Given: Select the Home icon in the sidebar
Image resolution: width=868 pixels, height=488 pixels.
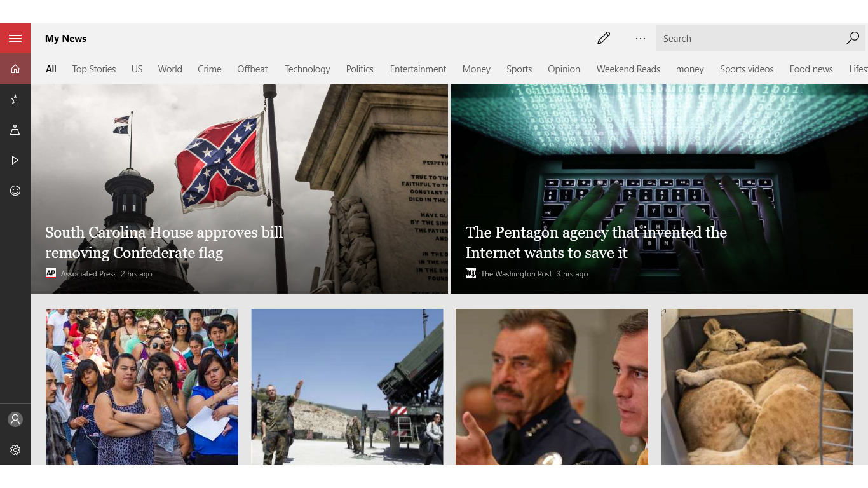Looking at the screenshot, I should pos(15,68).
